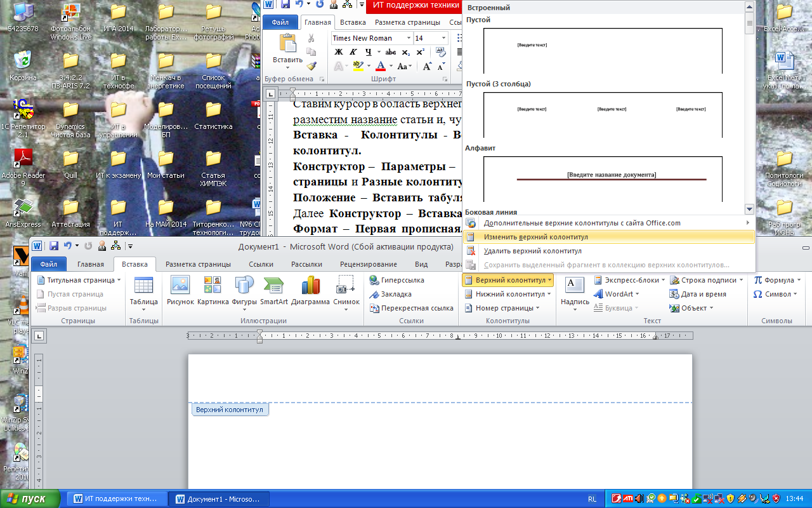Apply superscript x² formatting

[421, 52]
